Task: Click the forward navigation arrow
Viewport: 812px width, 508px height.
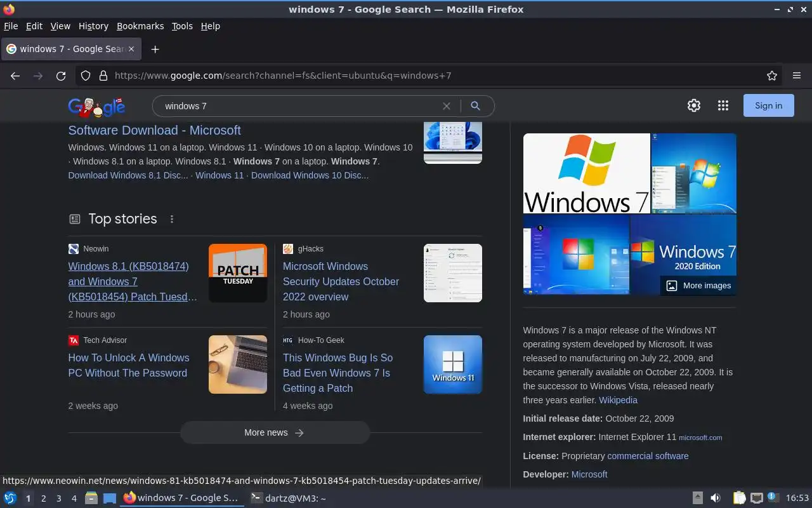Action: click(38, 76)
